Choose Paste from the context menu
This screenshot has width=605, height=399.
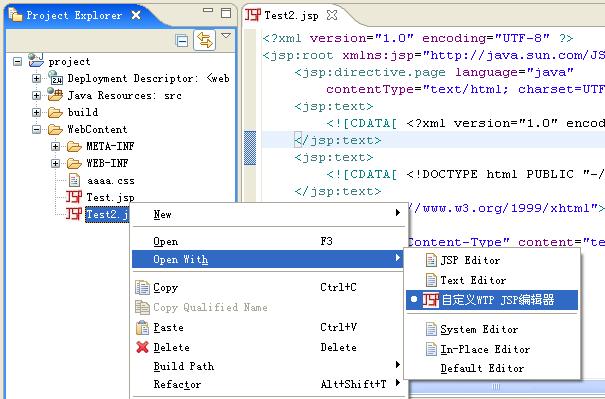[269, 328]
